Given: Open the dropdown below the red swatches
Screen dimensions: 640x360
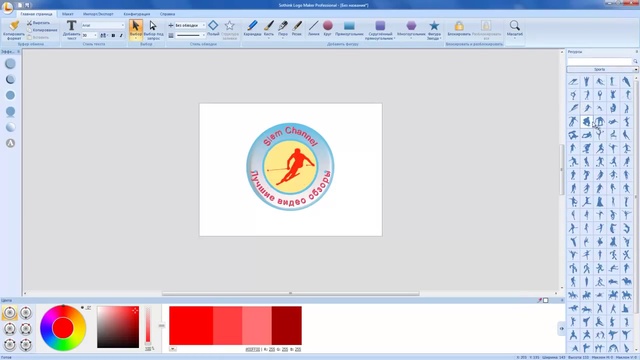Looking at the screenshot, I should [x=173, y=349].
